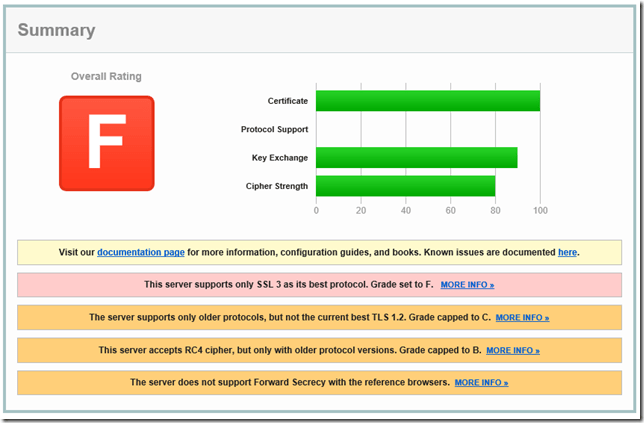Image resolution: width=644 pixels, height=423 pixels.
Task: Click the green Certificate score bar
Action: pyautogui.click(x=427, y=101)
